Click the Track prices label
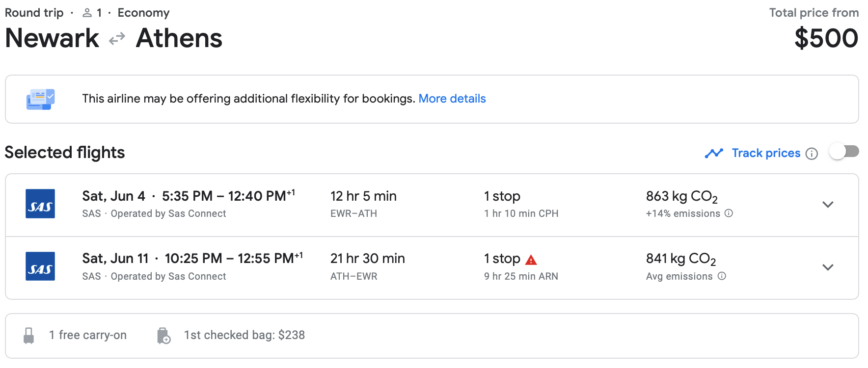 pyautogui.click(x=766, y=153)
